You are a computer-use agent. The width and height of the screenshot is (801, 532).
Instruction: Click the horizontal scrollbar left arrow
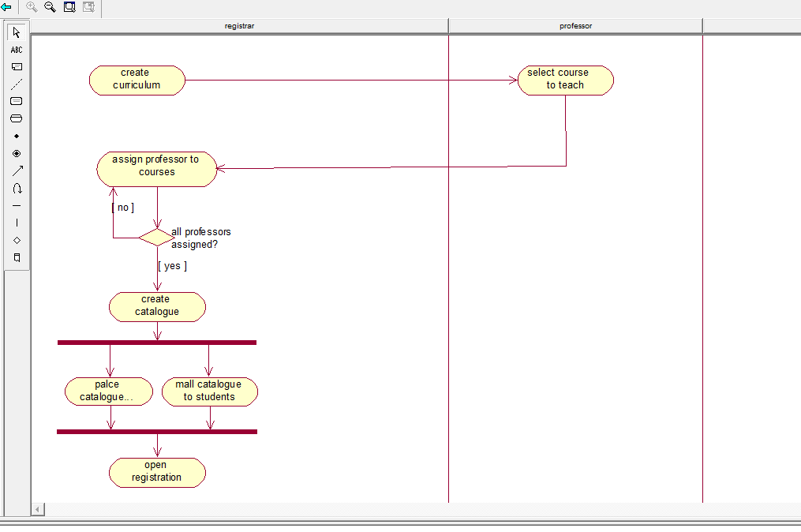point(38,509)
